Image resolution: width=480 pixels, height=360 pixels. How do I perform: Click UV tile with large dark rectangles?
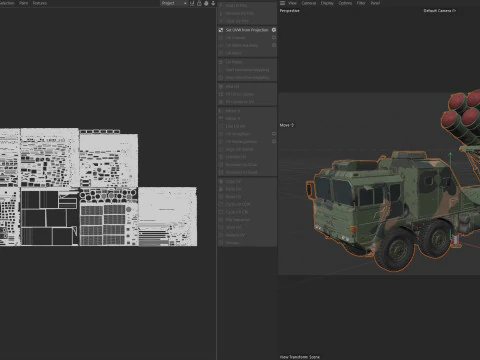(50, 217)
